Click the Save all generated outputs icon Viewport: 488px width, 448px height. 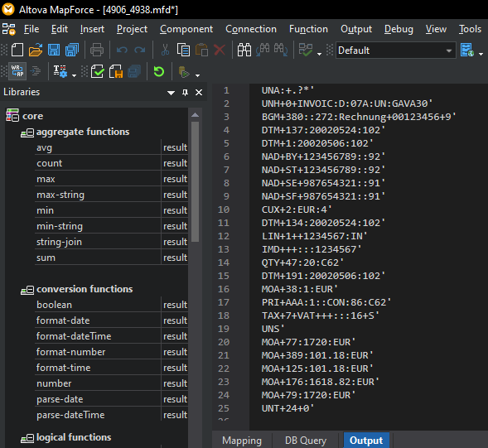134,71
